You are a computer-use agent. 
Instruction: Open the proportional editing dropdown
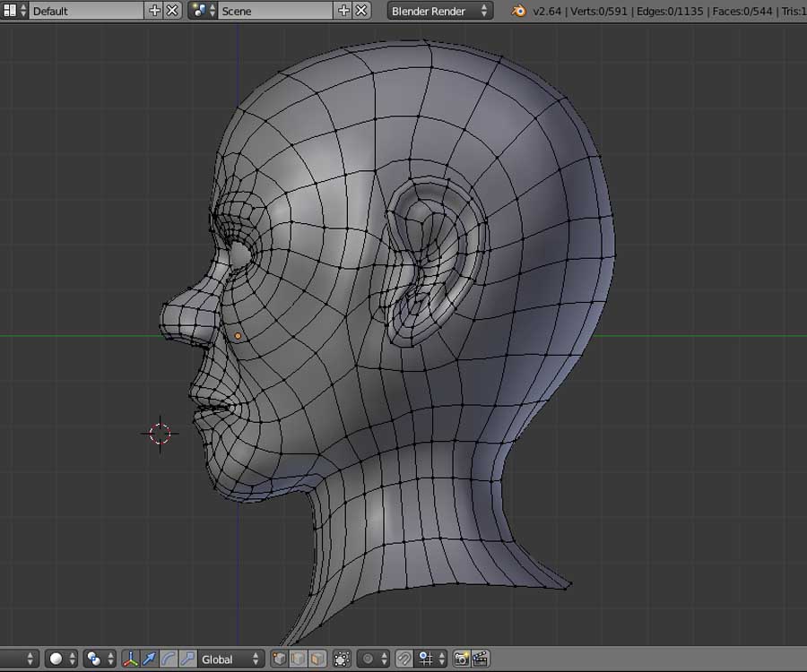pos(373,659)
